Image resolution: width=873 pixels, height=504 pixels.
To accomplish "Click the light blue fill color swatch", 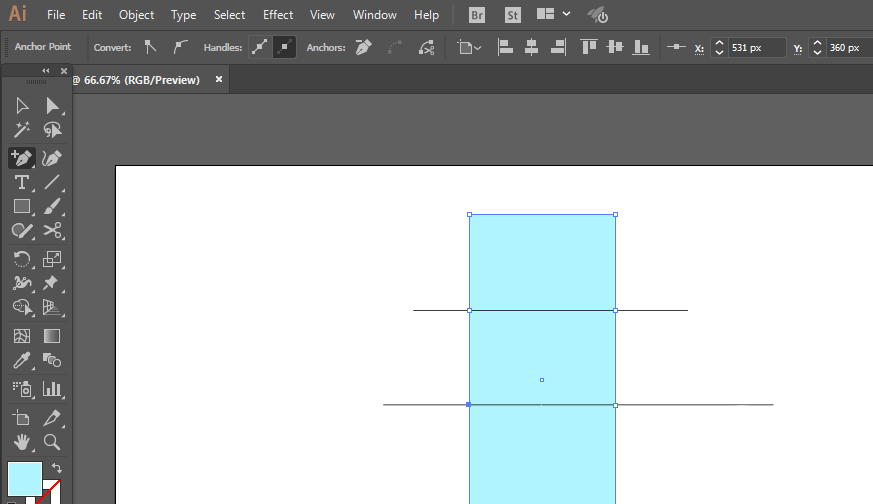I will (x=24, y=478).
